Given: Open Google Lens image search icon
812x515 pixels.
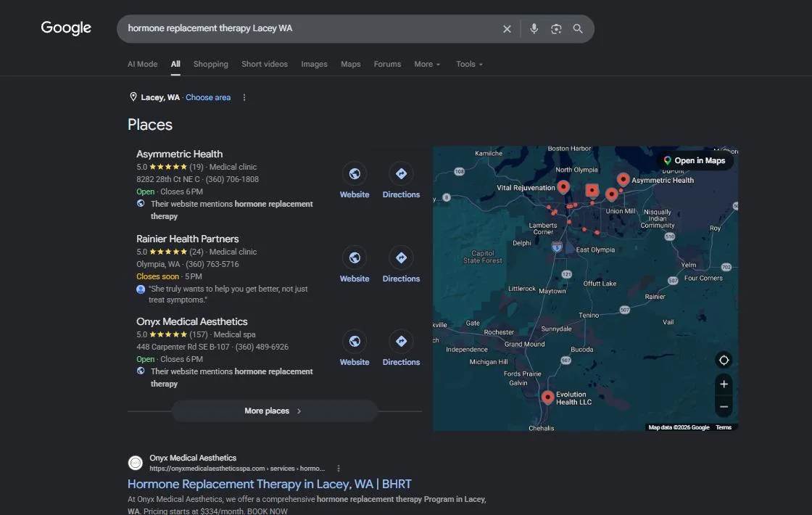Looking at the screenshot, I should 556,29.
